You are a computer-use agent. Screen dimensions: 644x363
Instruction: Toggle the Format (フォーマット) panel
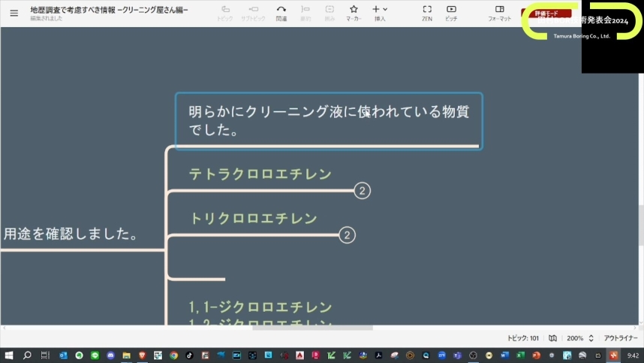pos(499,13)
